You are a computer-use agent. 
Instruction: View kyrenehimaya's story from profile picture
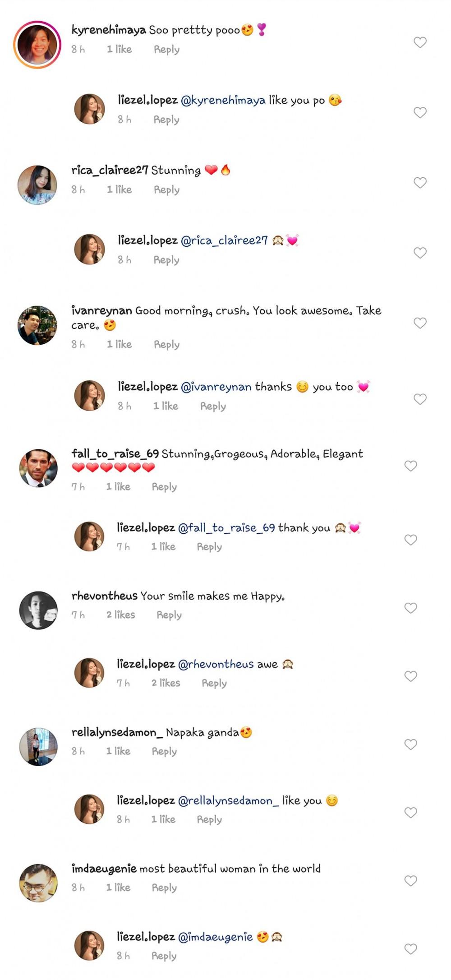pos(37,44)
